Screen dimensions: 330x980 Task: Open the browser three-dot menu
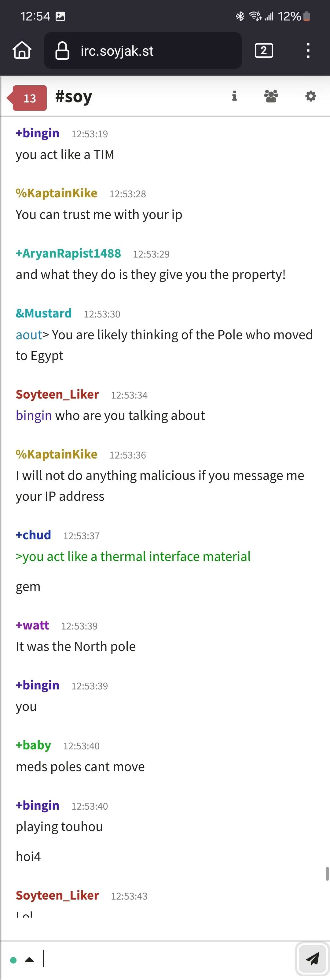(308, 50)
